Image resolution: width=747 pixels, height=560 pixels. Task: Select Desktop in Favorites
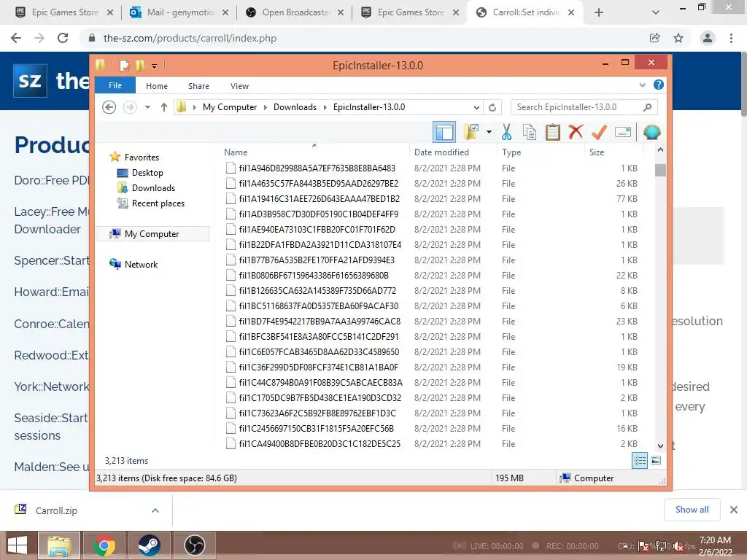[147, 172]
